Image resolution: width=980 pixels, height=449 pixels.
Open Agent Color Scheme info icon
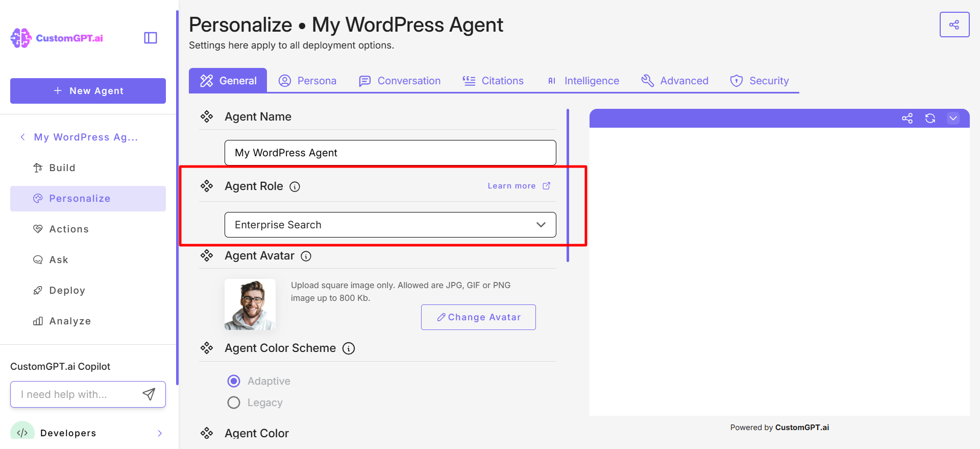click(x=349, y=348)
